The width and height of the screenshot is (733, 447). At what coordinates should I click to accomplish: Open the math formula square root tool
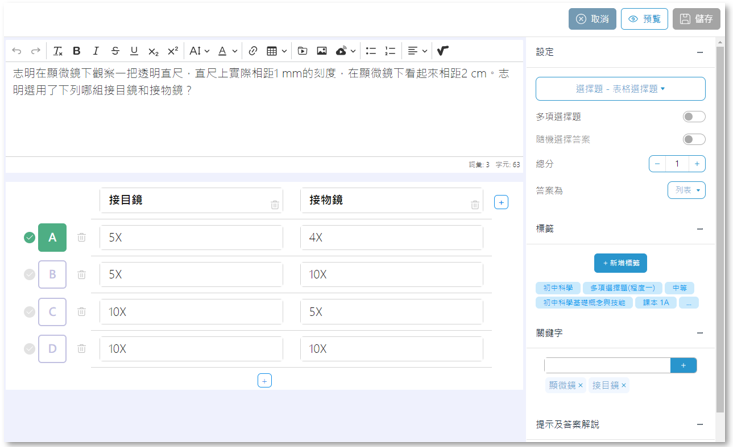click(443, 50)
